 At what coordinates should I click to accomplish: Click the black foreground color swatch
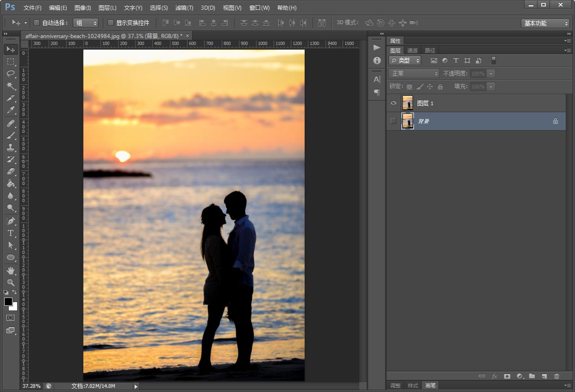point(8,302)
